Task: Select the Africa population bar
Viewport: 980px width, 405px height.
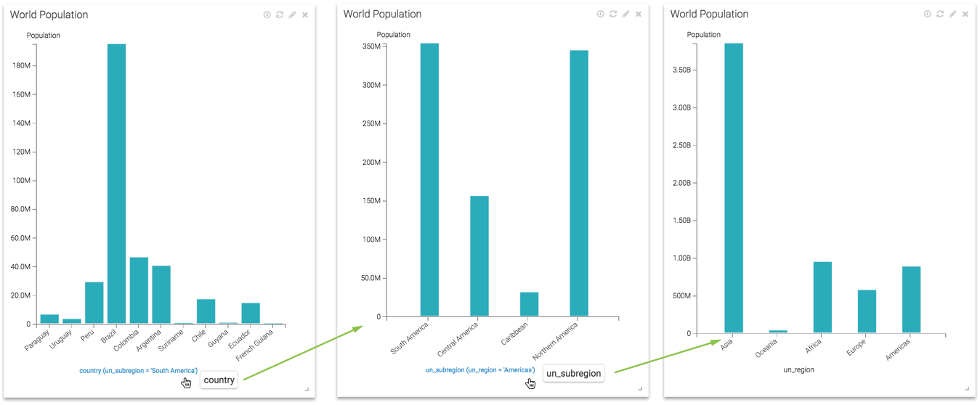Action: pos(822,297)
